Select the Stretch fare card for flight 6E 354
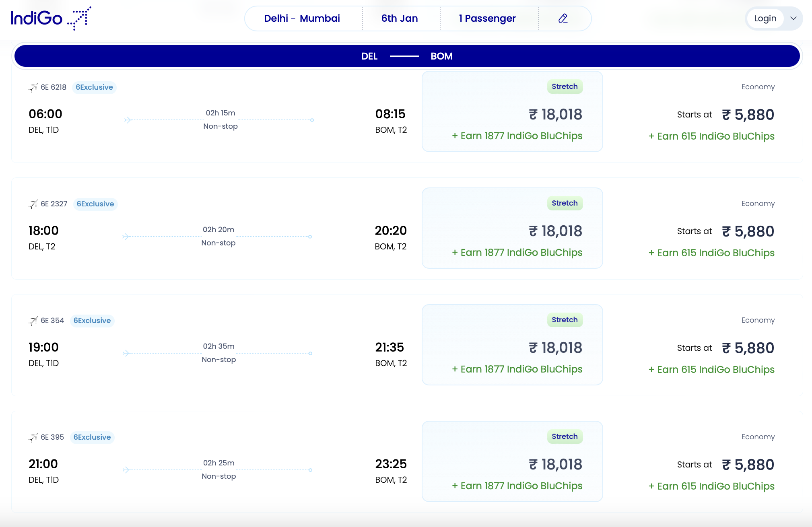The width and height of the screenshot is (812, 527). 512,345
